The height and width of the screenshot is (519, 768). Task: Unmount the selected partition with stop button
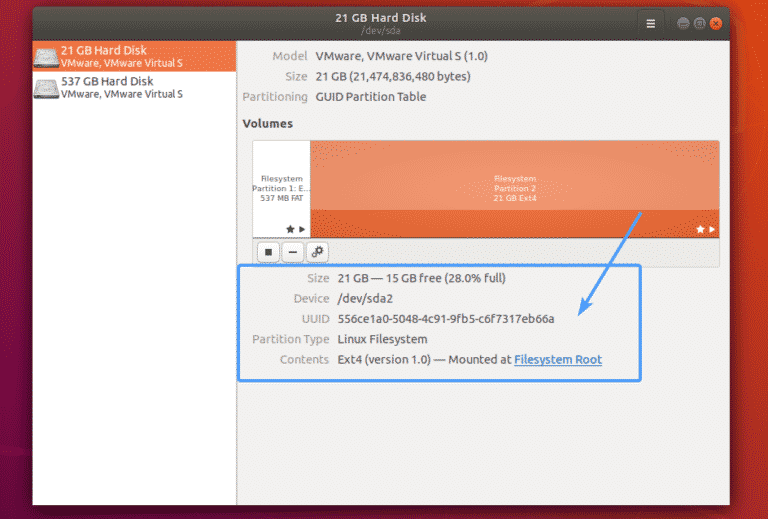point(268,252)
